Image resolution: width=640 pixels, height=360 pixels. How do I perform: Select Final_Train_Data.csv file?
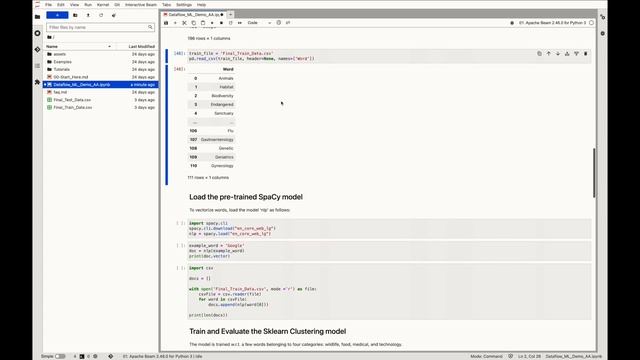pyautogui.click(x=100, y=107)
